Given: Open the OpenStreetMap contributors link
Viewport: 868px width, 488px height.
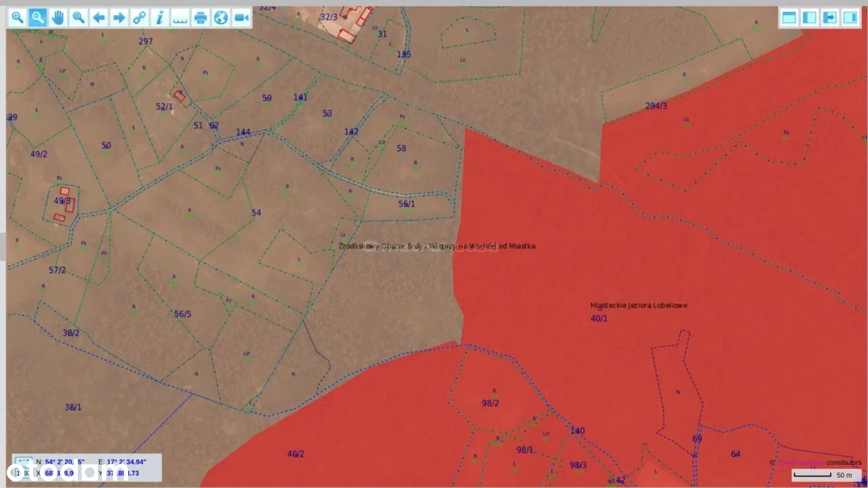Looking at the screenshot, I should pyautogui.click(x=800, y=463).
